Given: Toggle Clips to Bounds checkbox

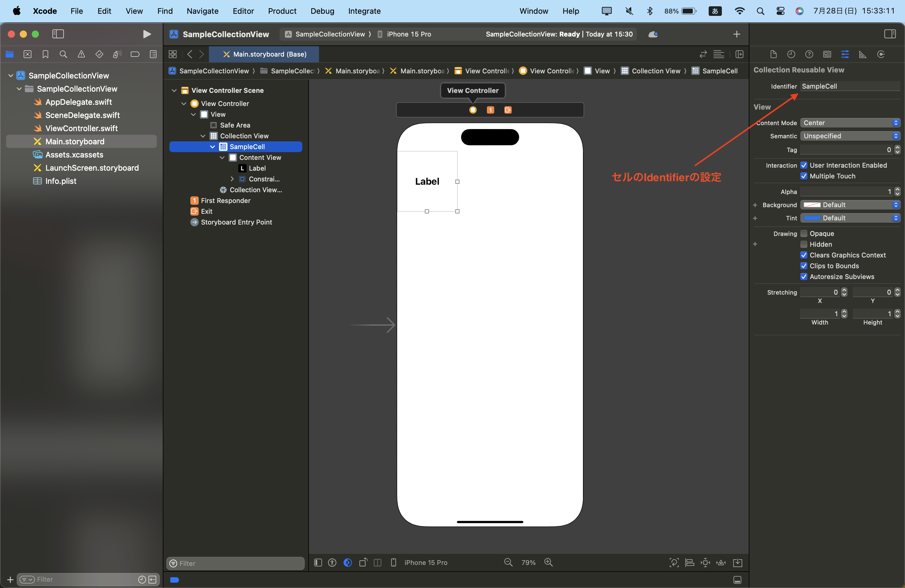Looking at the screenshot, I should (x=804, y=266).
